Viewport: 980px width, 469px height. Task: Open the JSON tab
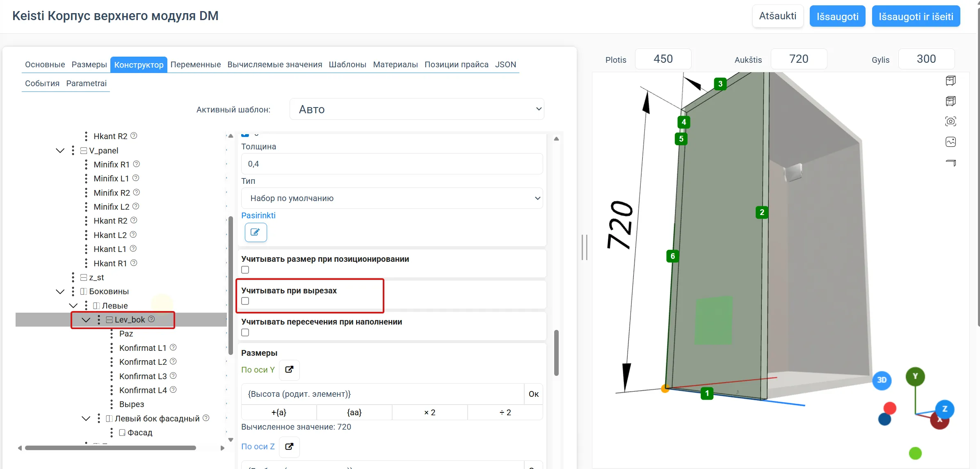tap(505, 64)
